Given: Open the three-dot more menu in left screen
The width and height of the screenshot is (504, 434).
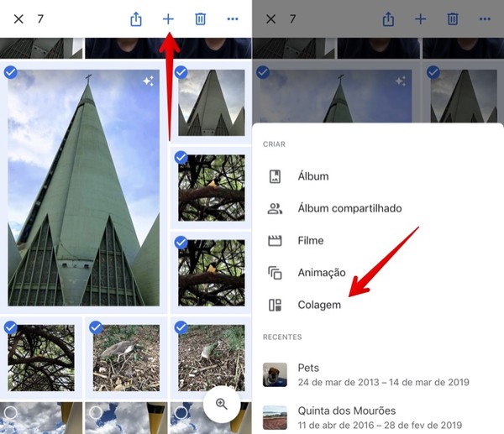Looking at the screenshot, I should click(x=233, y=19).
